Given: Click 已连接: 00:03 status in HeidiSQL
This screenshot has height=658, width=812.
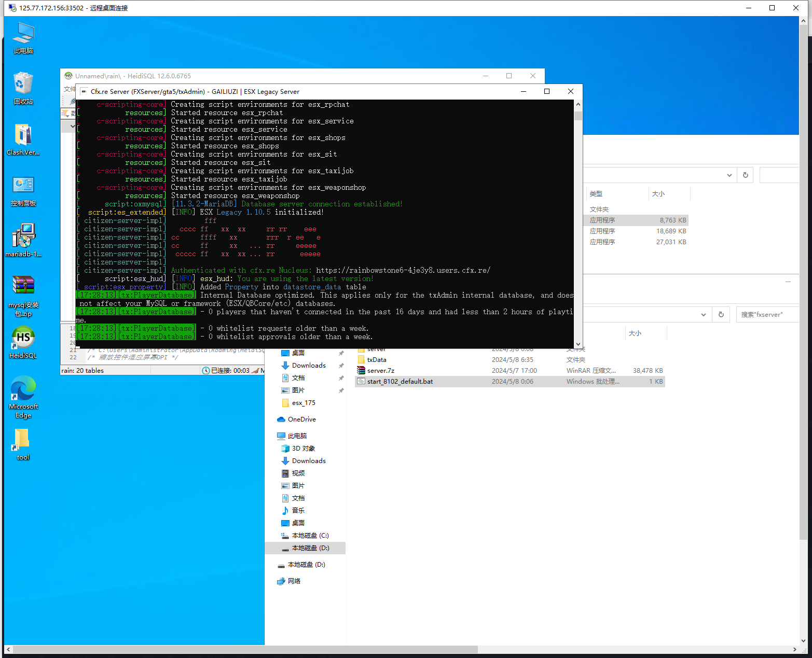Looking at the screenshot, I should click(x=226, y=370).
